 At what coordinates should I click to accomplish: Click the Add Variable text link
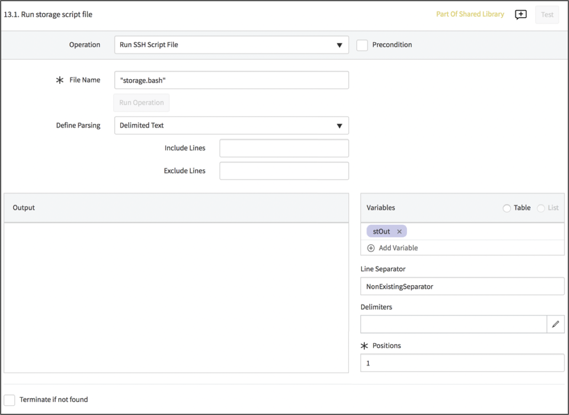click(x=398, y=248)
